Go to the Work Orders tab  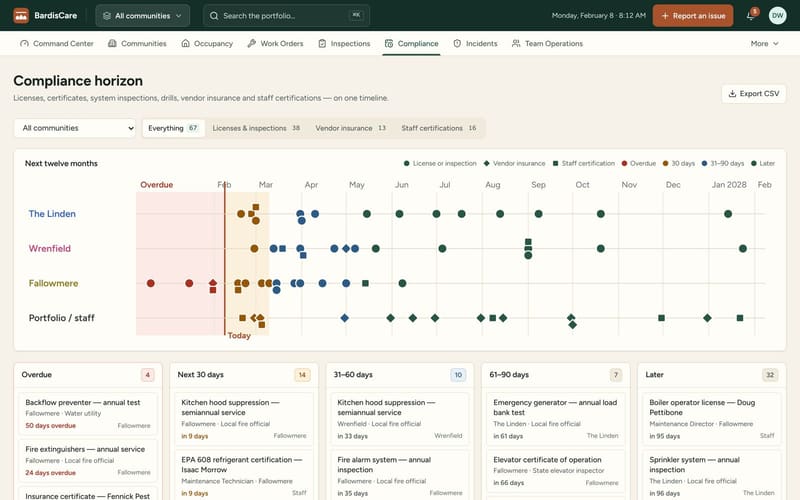(x=276, y=44)
